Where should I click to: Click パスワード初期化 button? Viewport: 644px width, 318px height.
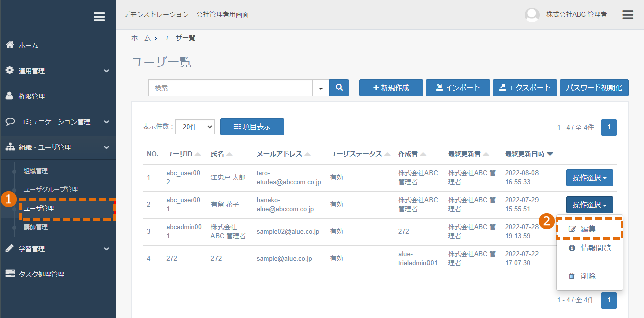(594, 88)
